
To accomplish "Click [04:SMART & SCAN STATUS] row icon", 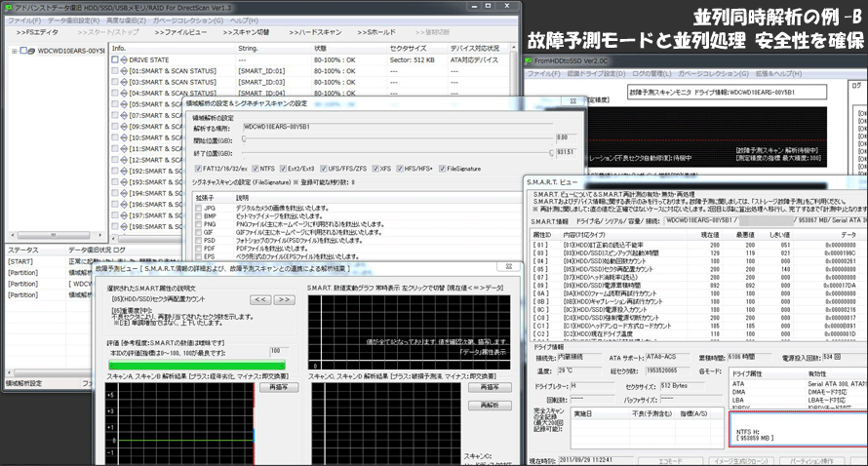I will 124,93.
